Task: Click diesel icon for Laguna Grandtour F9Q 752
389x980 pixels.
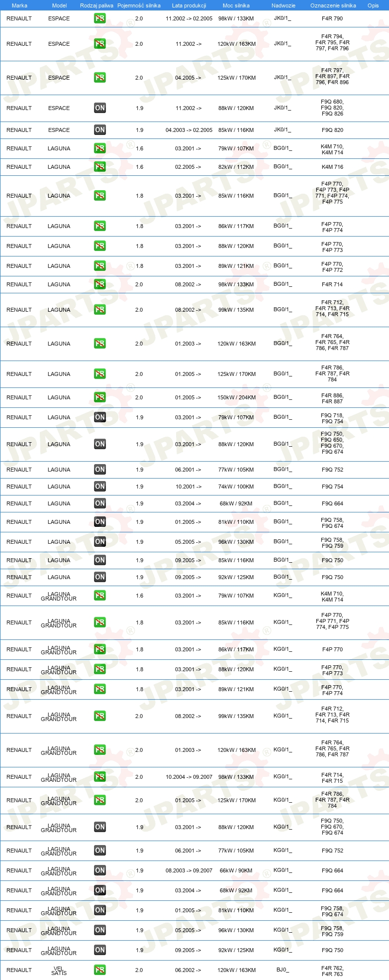Action: click(100, 851)
